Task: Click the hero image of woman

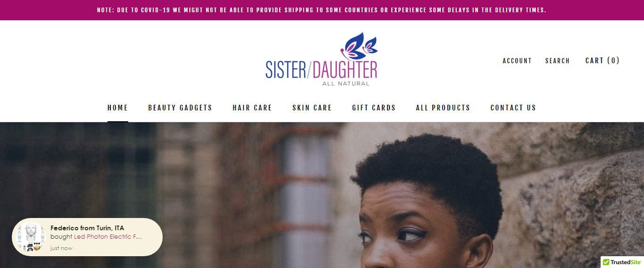Action: tap(322, 195)
